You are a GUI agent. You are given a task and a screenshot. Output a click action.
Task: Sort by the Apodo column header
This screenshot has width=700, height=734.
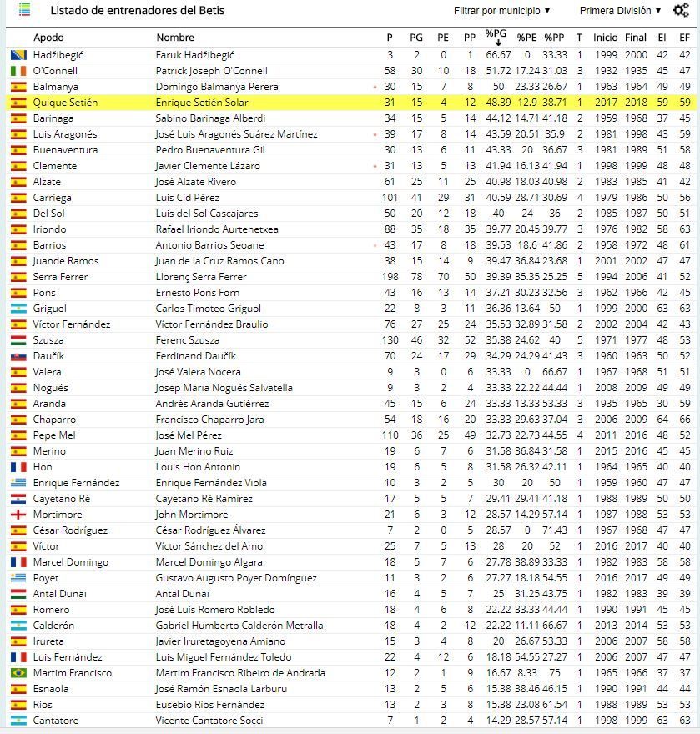click(48, 38)
